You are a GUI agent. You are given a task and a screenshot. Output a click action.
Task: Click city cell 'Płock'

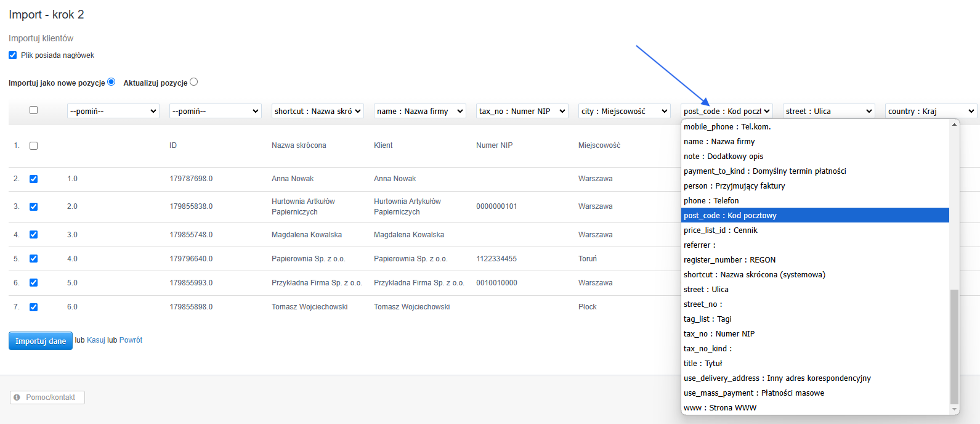click(588, 307)
